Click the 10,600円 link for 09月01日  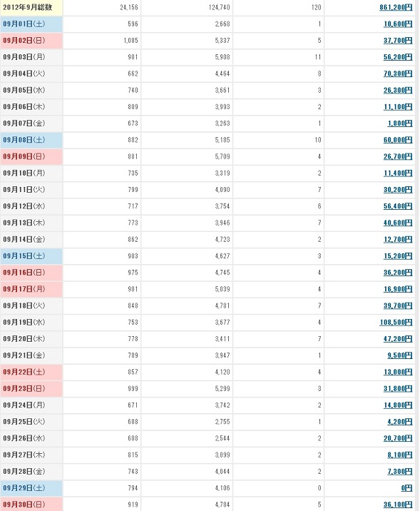[398, 24]
